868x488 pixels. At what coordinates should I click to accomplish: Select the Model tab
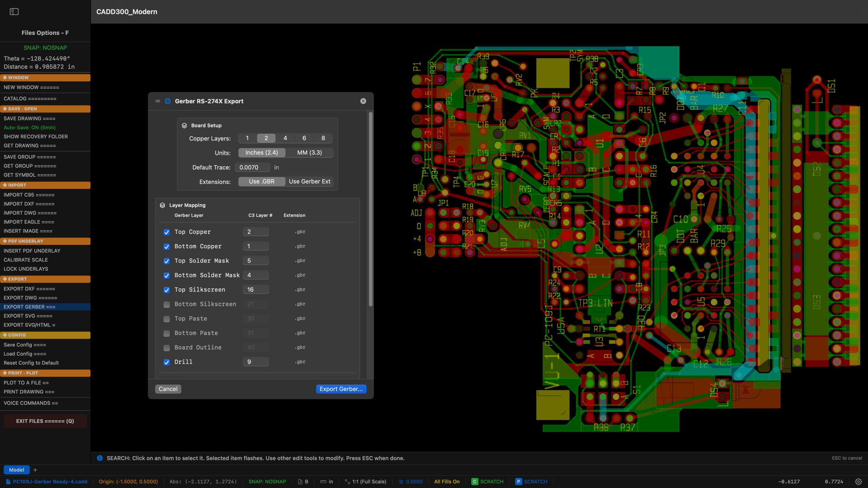[x=17, y=470]
